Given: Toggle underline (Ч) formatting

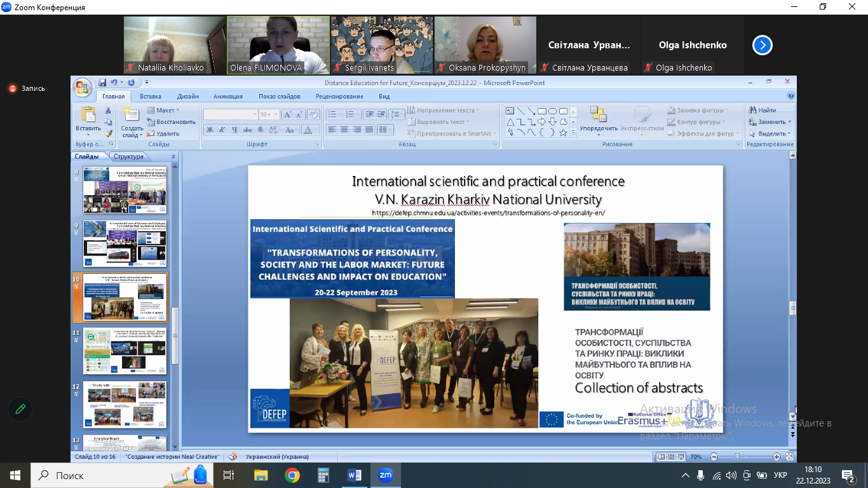Looking at the screenshot, I should point(234,130).
